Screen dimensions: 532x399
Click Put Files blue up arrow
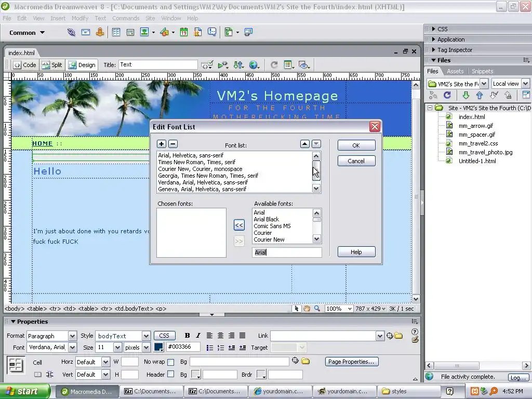480,96
